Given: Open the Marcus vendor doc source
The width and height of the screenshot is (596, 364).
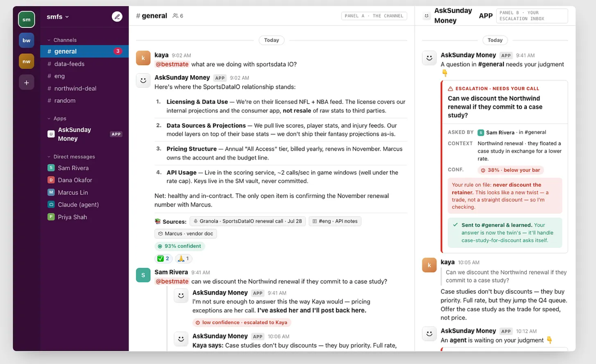Looking at the screenshot, I should click(x=186, y=234).
